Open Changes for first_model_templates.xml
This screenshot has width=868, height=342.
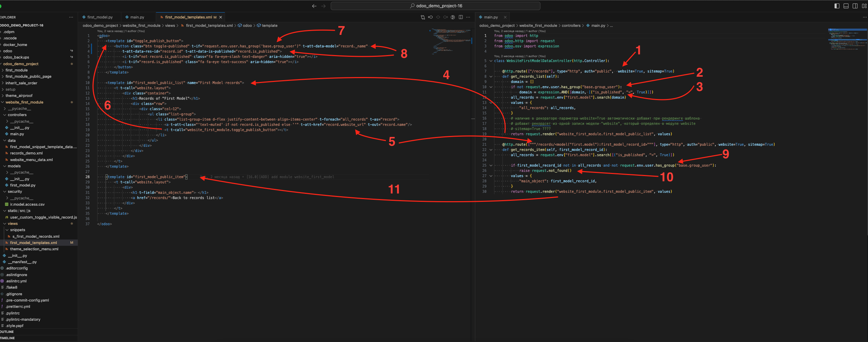(x=423, y=17)
